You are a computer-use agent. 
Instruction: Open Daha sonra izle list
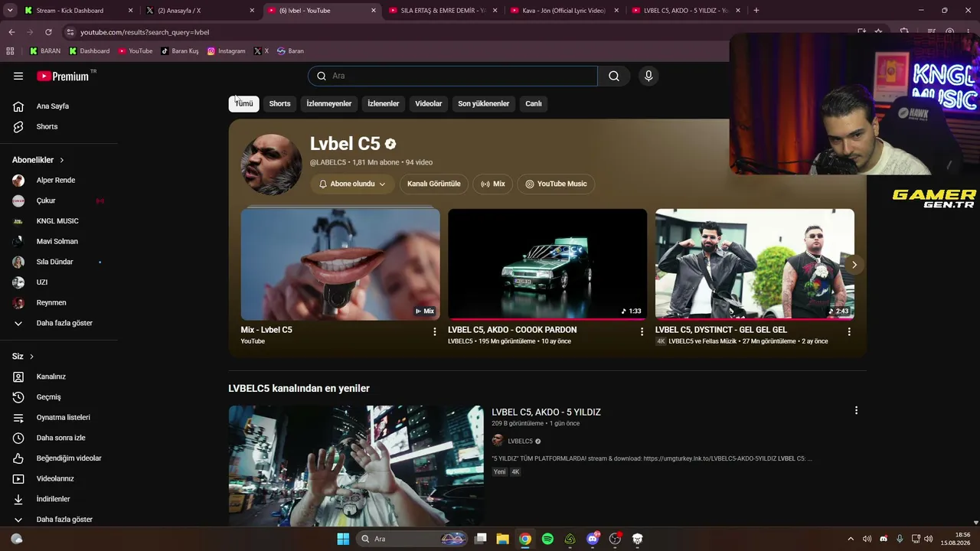tap(59, 438)
